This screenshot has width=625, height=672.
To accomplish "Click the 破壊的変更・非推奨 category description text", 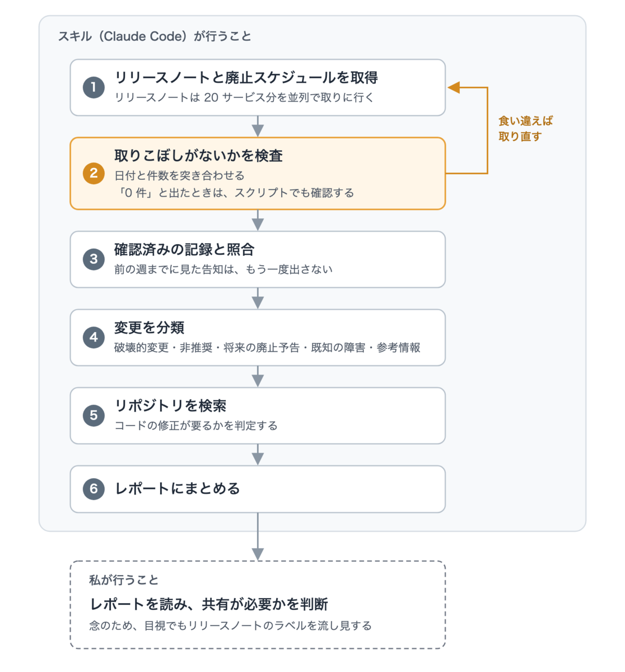I will [x=267, y=348].
